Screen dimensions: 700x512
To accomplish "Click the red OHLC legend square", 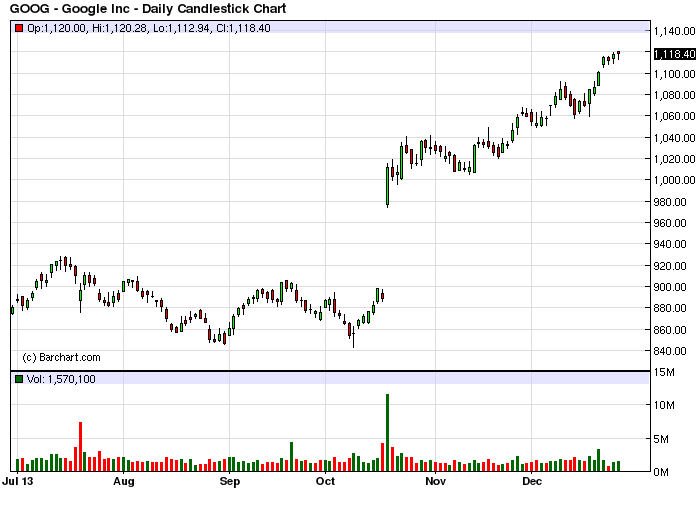I will click(x=19, y=28).
